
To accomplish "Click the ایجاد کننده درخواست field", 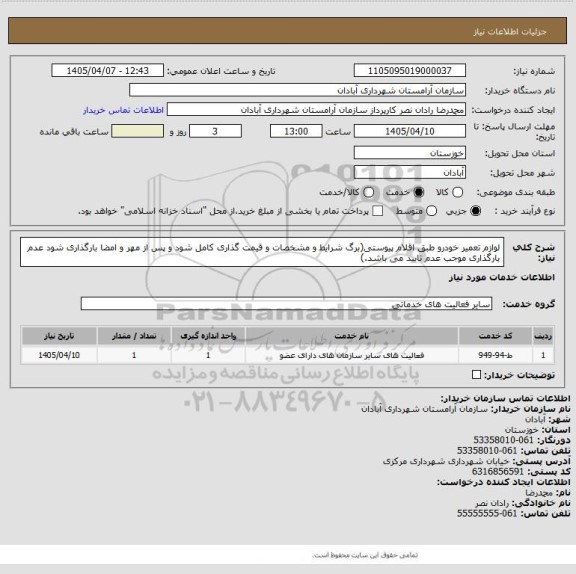I will click(316, 110).
